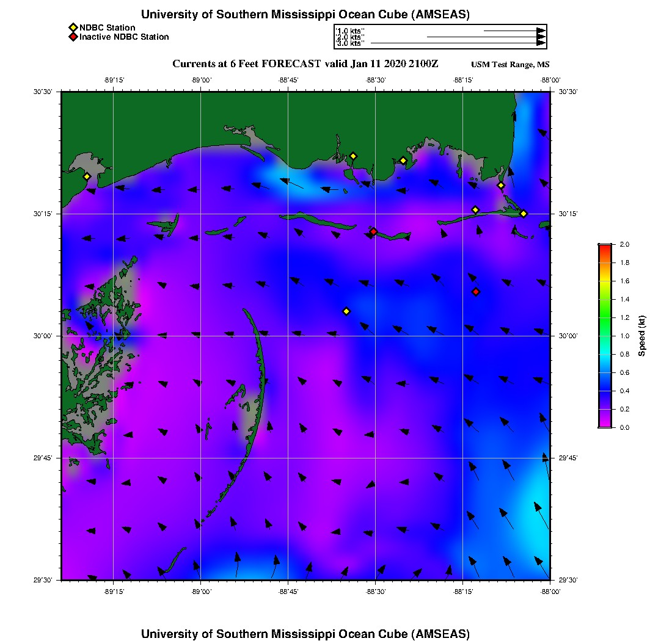This screenshot has width=672, height=641.
Task: Select the westernmost yellow station marker near 89°15'W
Action: (x=87, y=176)
